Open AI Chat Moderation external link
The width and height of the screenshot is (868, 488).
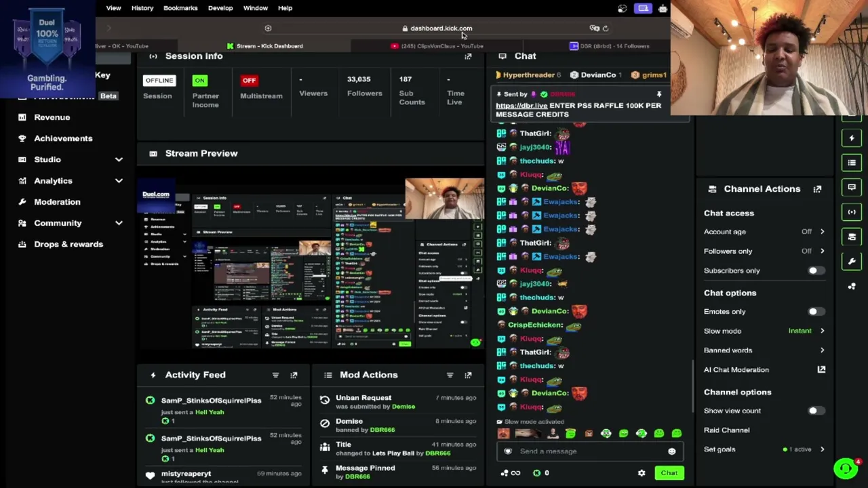point(821,369)
